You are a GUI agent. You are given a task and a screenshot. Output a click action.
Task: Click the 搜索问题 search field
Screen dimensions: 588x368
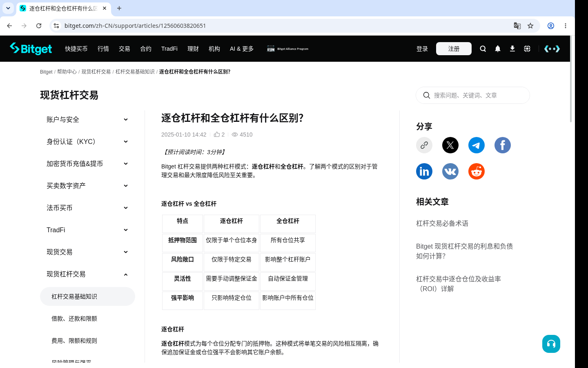[x=473, y=95]
